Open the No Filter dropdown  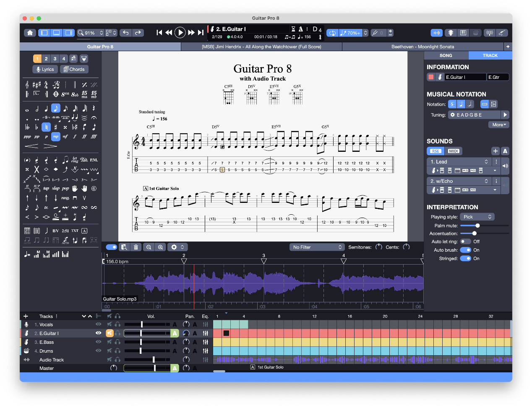(317, 247)
